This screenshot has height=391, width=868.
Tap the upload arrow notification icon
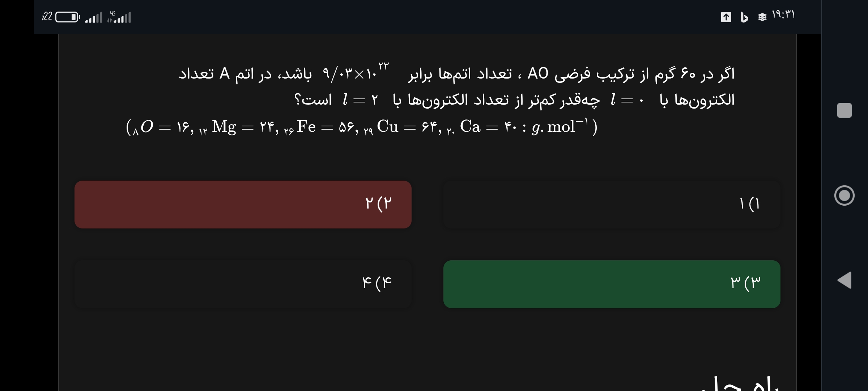(x=726, y=17)
